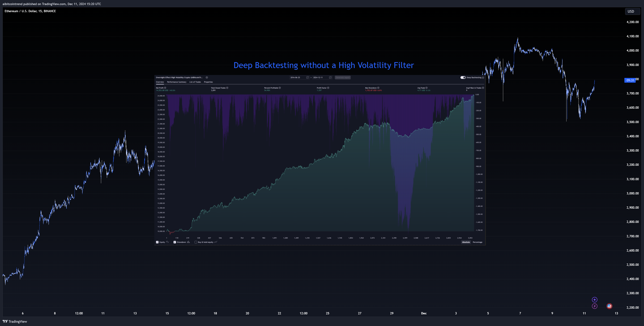This screenshot has width=644, height=326.
Task: Open the TradingView logo link
Action: [x=15, y=321]
